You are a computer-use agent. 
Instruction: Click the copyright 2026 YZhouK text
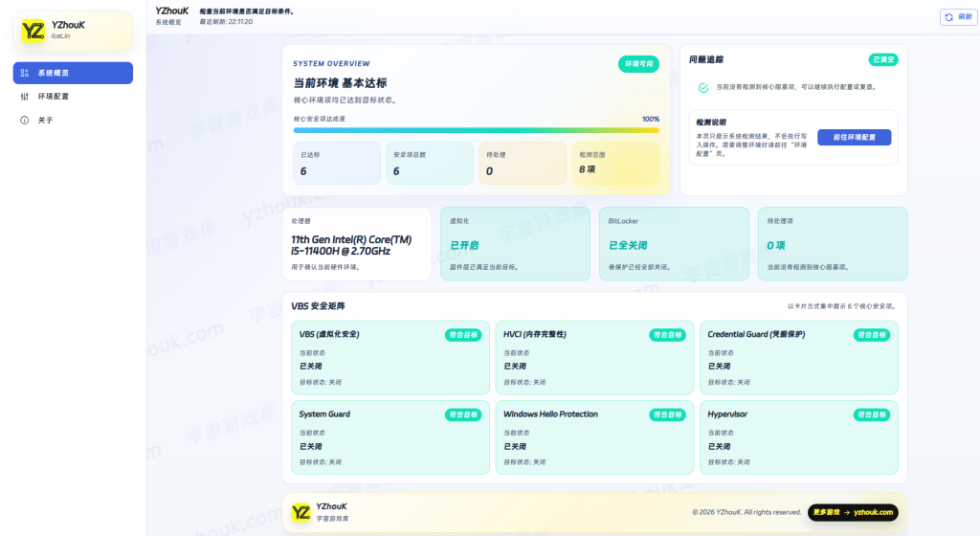[x=746, y=512]
